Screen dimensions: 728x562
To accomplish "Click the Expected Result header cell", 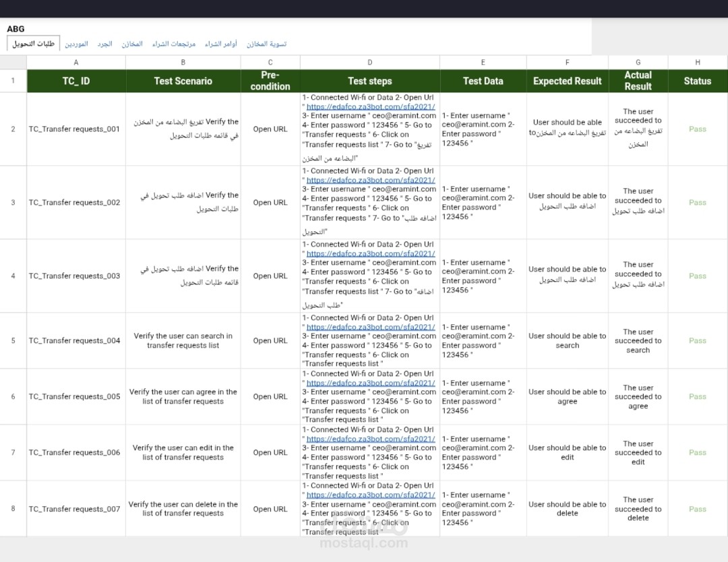I will [568, 81].
